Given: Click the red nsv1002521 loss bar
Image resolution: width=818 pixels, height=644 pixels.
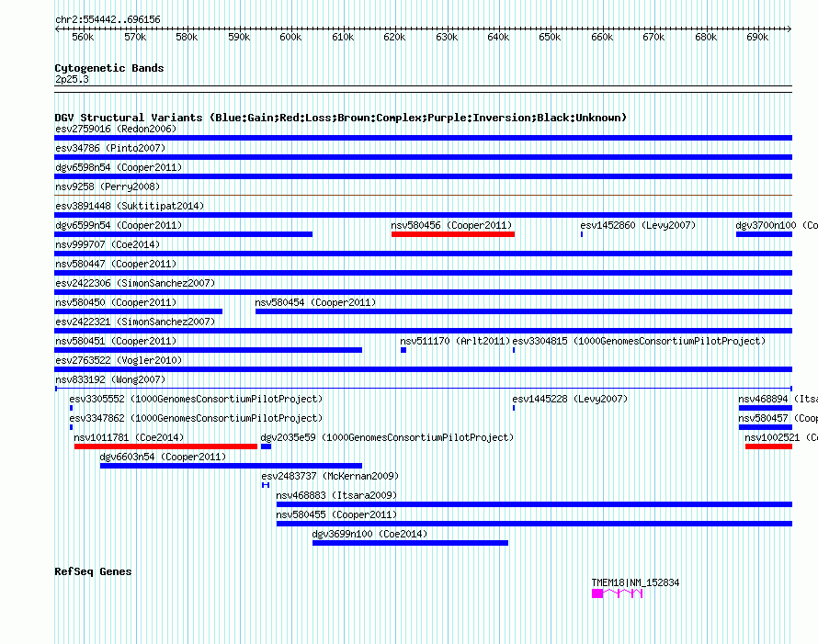Looking at the screenshot, I should coord(768,446).
